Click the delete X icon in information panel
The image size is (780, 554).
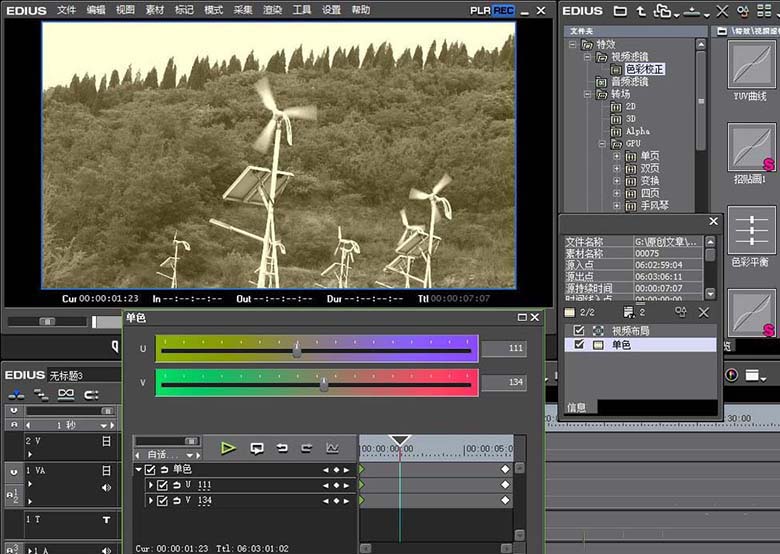point(703,312)
